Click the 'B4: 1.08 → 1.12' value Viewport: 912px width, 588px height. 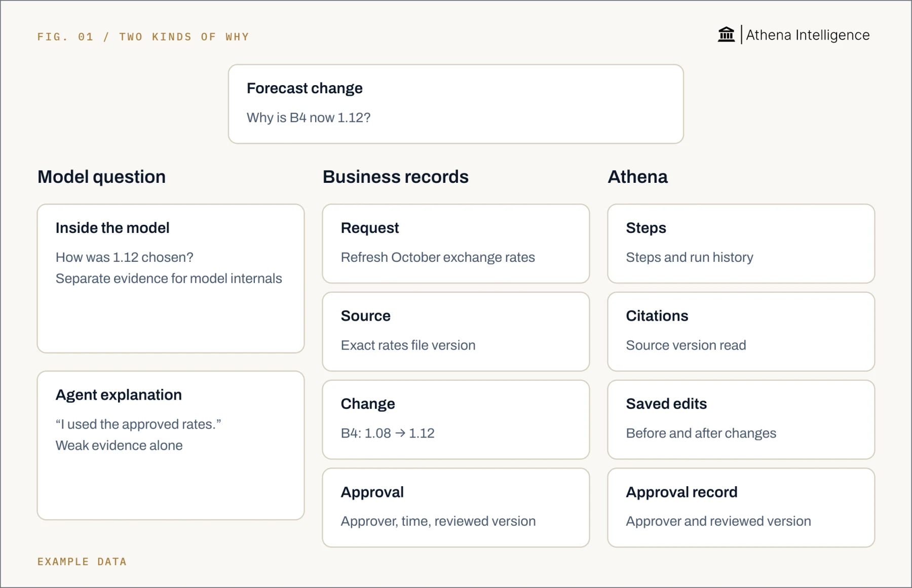(x=388, y=434)
